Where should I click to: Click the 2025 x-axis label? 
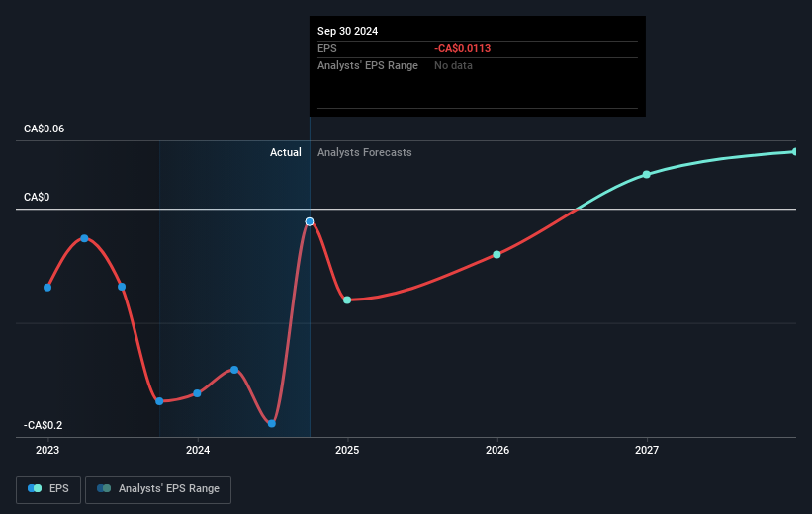(x=347, y=450)
